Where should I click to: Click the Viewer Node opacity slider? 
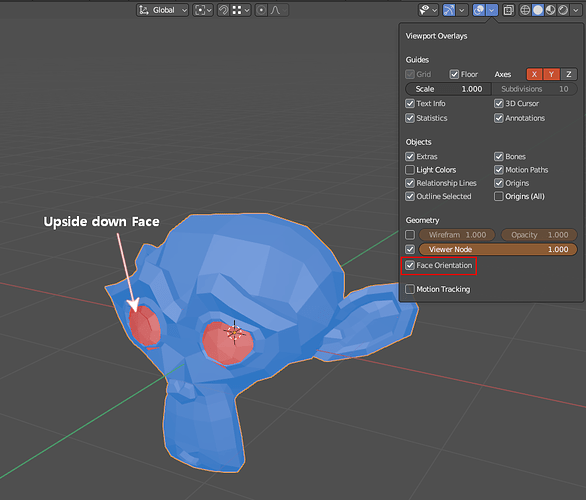pyautogui.click(x=498, y=249)
